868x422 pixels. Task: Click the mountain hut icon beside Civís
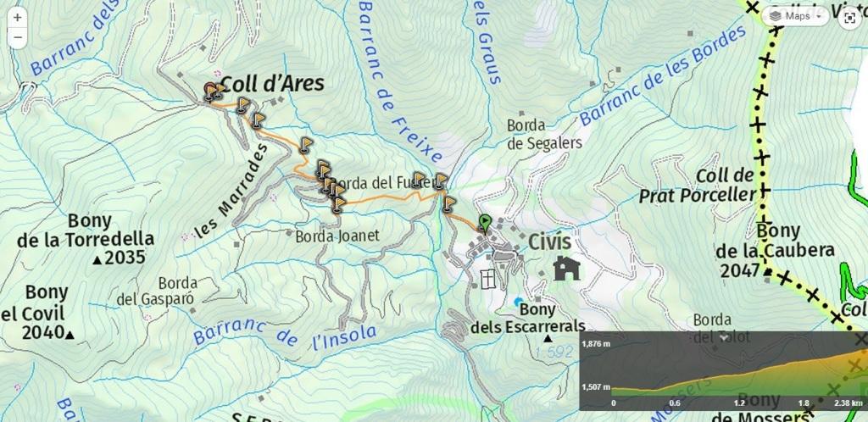point(566,268)
